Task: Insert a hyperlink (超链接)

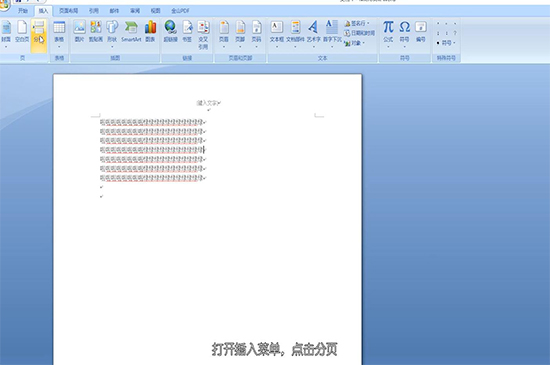Action: pyautogui.click(x=170, y=32)
